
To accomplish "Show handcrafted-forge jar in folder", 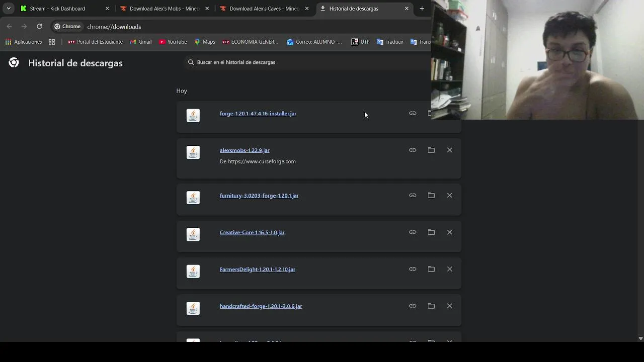I will 431,306.
